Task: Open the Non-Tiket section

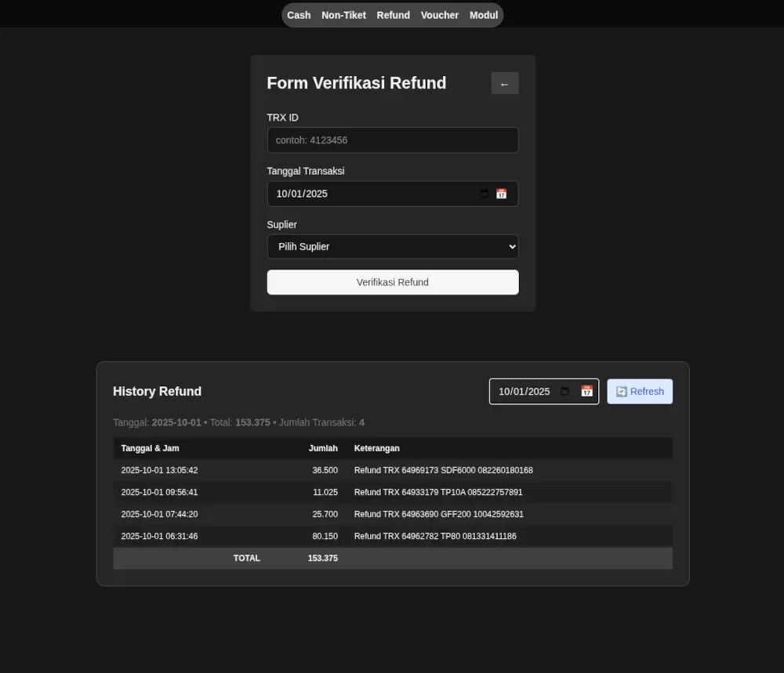Action: tap(343, 15)
